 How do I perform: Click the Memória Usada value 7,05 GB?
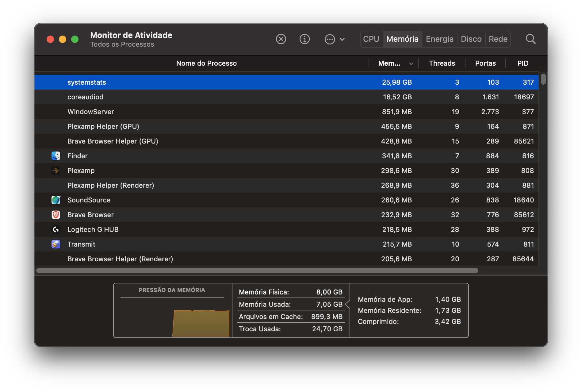(329, 304)
